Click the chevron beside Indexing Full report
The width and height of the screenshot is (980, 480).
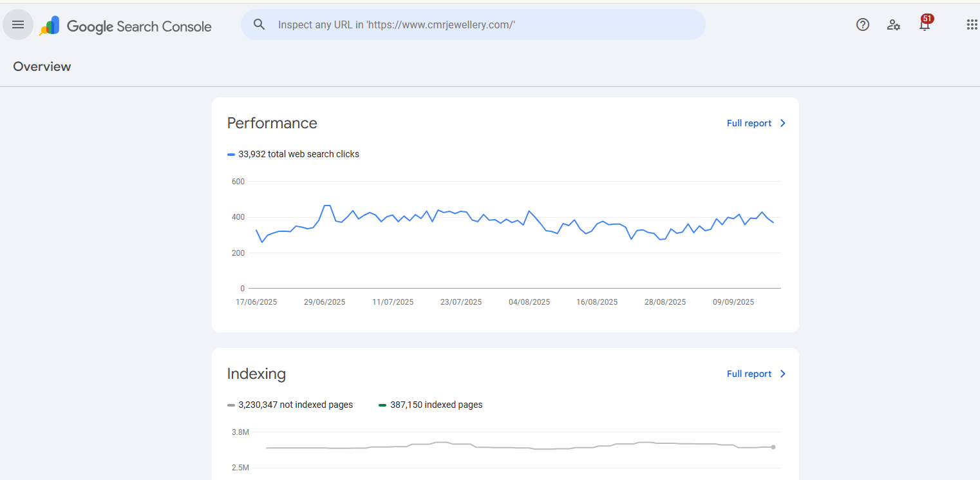click(783, 374)
